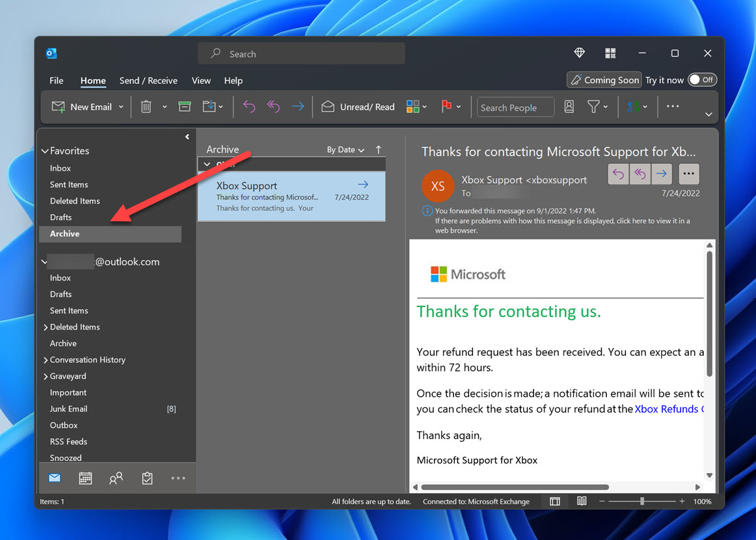Click the Follow Up flag icon
The width and height of the screenshot is (756, 540).
(446, 107)
